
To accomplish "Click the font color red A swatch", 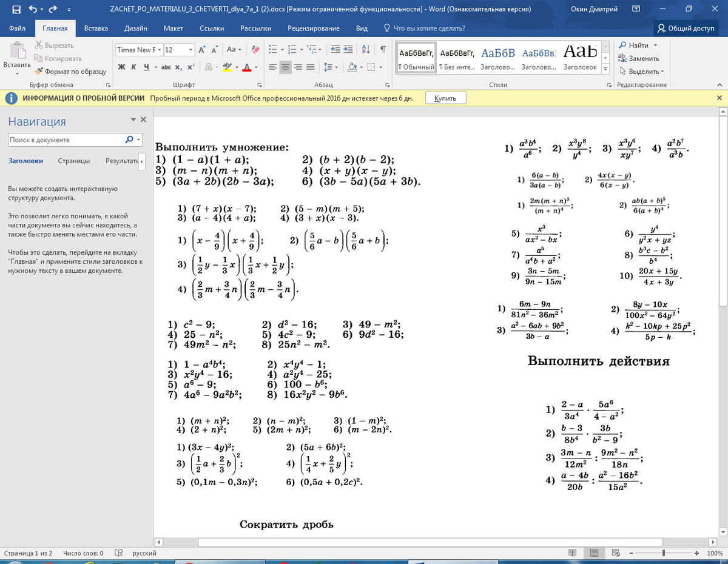I will pos(247,67).
